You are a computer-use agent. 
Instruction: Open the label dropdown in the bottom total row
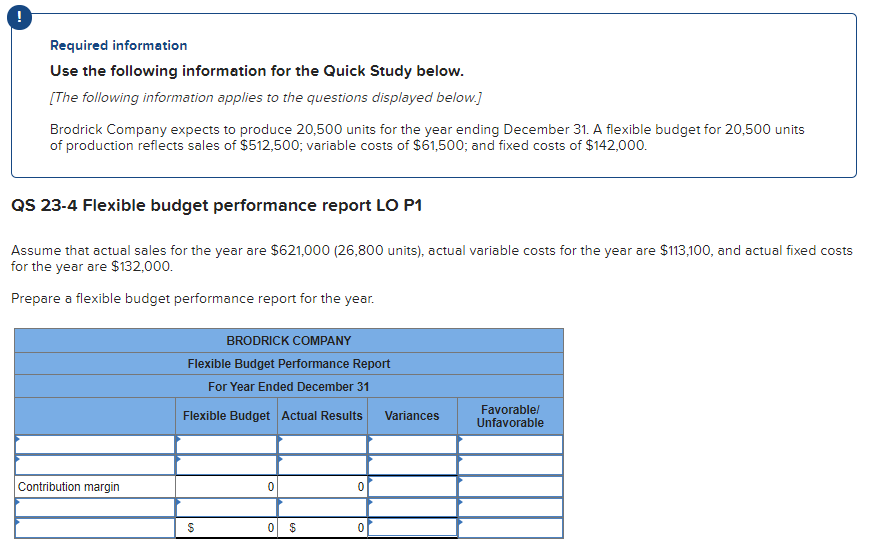tap(95, 528)
